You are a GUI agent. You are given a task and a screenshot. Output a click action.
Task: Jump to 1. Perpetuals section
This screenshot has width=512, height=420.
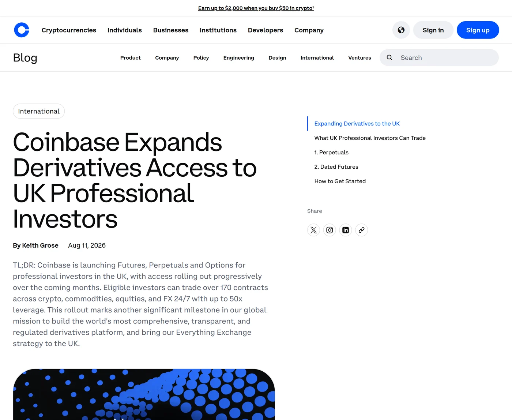coord(331,153)
